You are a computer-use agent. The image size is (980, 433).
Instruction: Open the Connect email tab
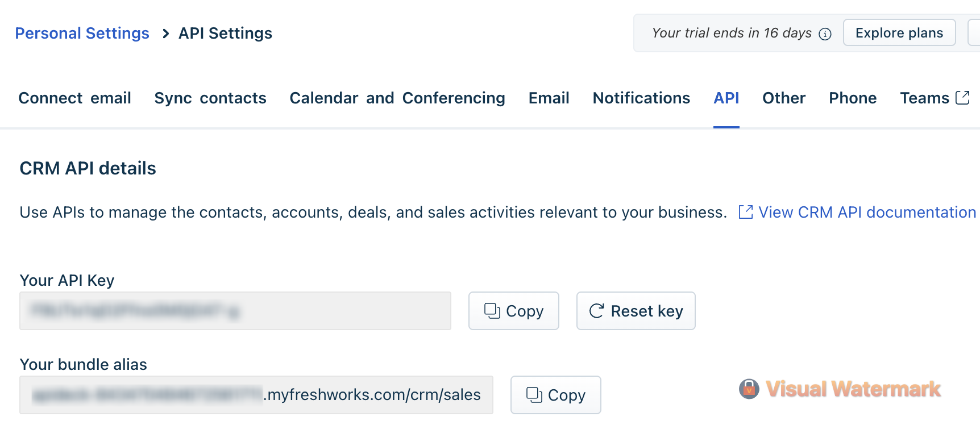point(75,98)
